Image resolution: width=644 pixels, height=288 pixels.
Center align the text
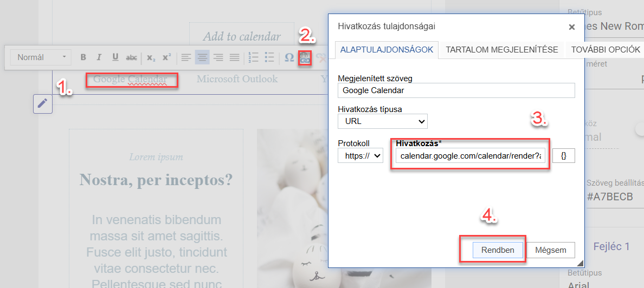coord(202,57)
